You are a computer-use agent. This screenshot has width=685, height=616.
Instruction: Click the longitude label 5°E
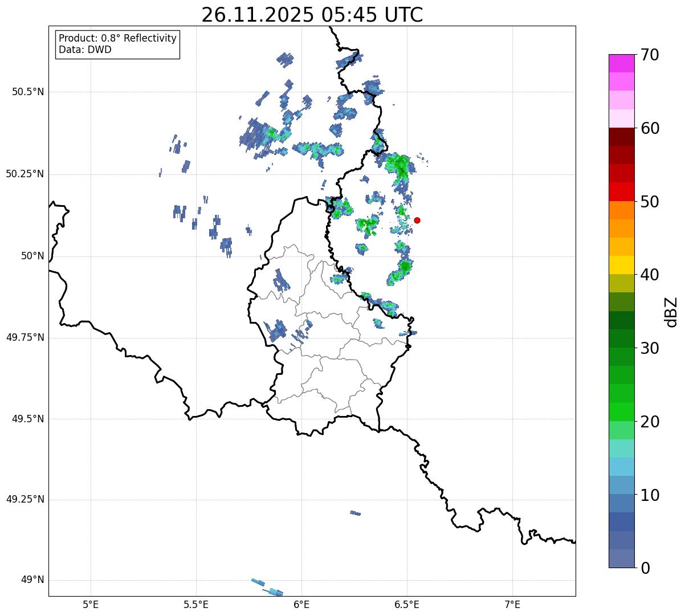tap(91, 604)
